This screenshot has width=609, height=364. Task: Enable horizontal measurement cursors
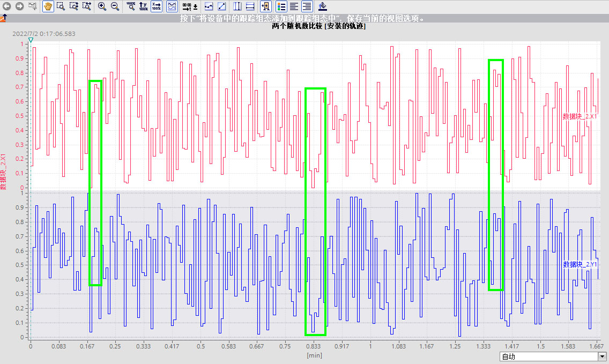coord(250,6)
